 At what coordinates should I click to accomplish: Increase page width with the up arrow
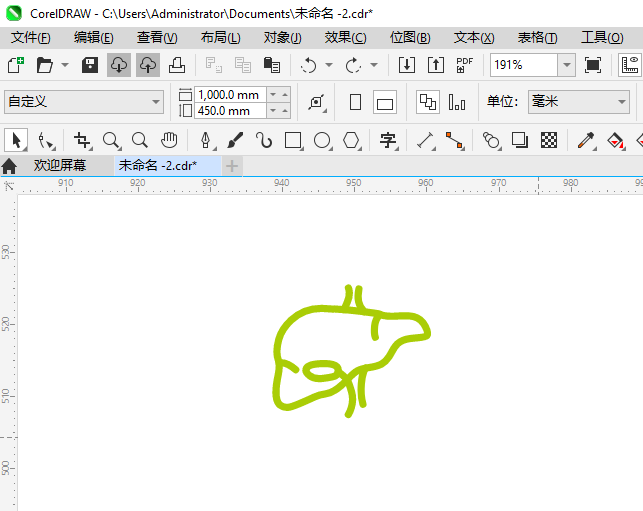(285, 95)
